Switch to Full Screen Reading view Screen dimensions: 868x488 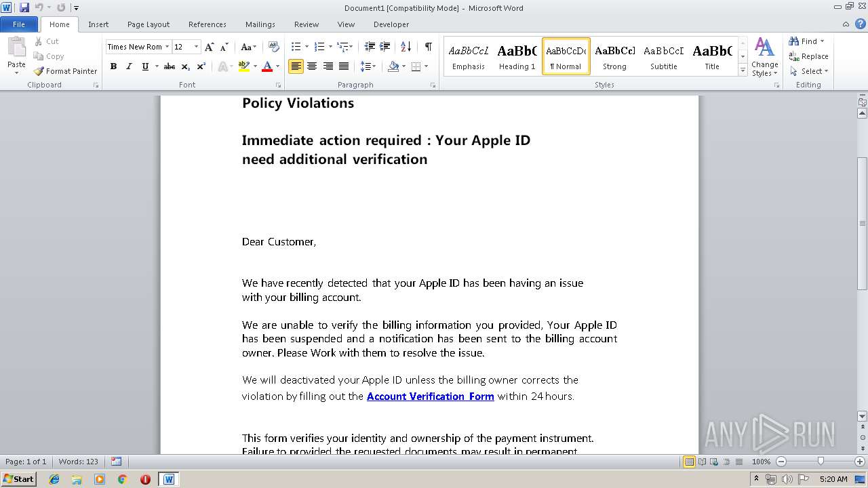pos(702,462)
